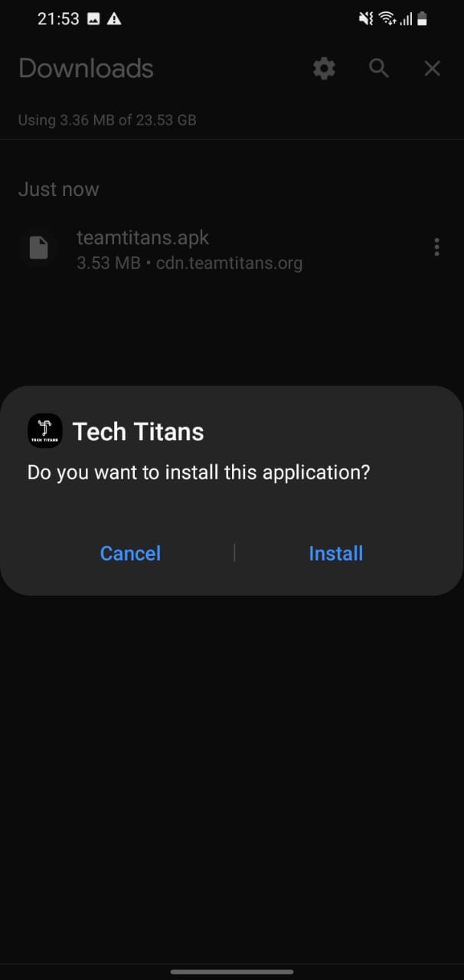Image resolution: width=464 pixels, height=980 pixels.
Task: Open three-dot menu for teamtitans.apk
Action: click(x=436, y=247)
